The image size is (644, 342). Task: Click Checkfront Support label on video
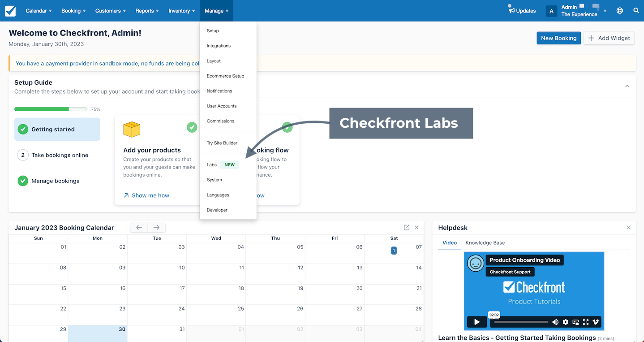point(510,272)
